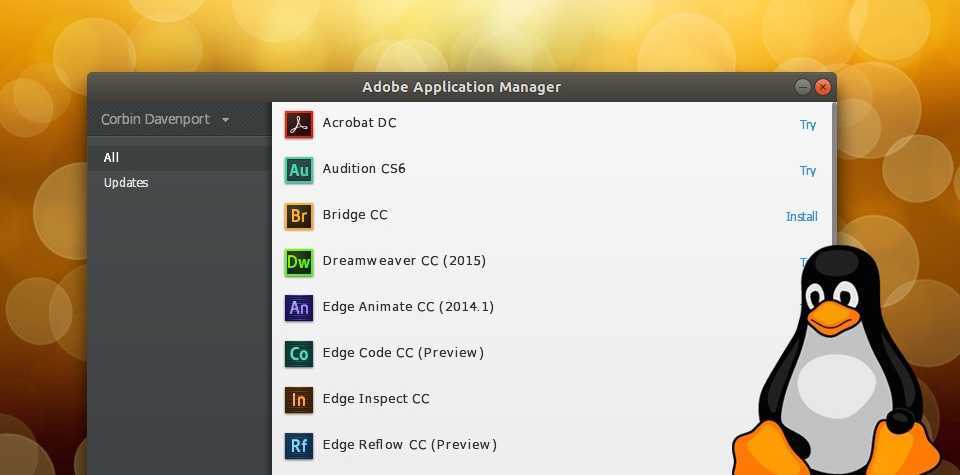Click the Edge Code CC (Preview) label
The height and width of the screenshot is (475, 960).
403,352
